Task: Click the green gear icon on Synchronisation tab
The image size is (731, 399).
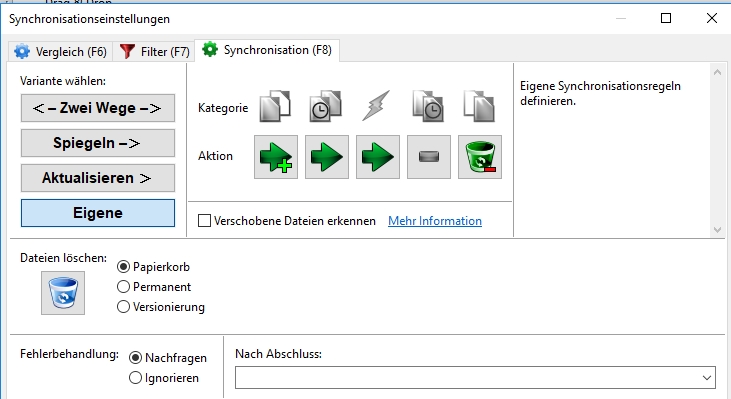Action: click(x=210, y=49)
